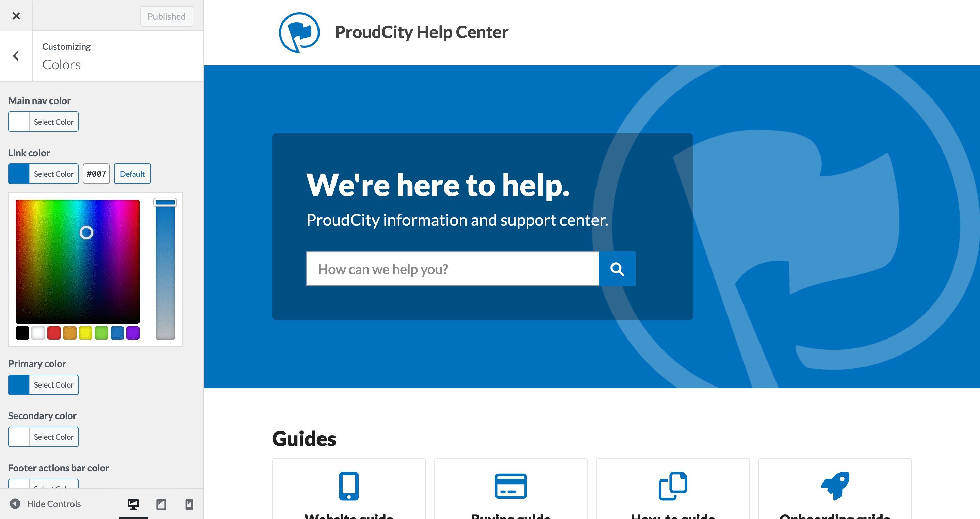The image size is (980, 519).
Task: Click the onboarding rocket icon
Action: tap(835, 485)
